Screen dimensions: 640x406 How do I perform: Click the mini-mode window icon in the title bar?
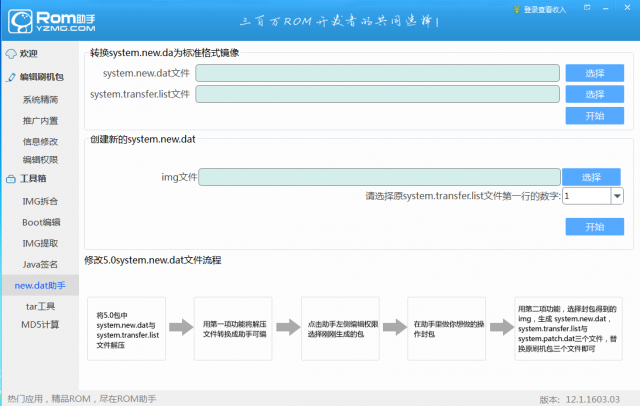point(587,7)
